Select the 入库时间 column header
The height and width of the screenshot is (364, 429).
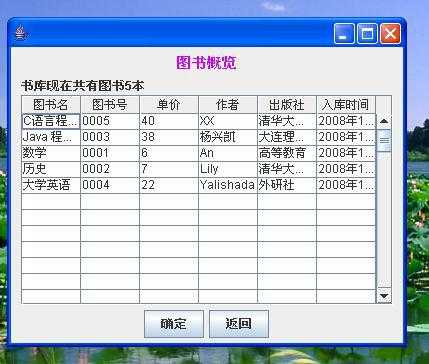point(346,105)
